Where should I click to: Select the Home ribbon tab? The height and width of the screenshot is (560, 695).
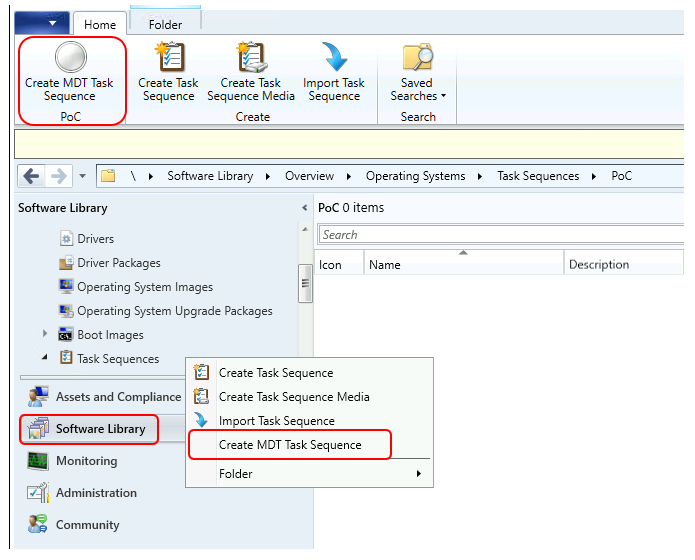[x=100, y=24]
